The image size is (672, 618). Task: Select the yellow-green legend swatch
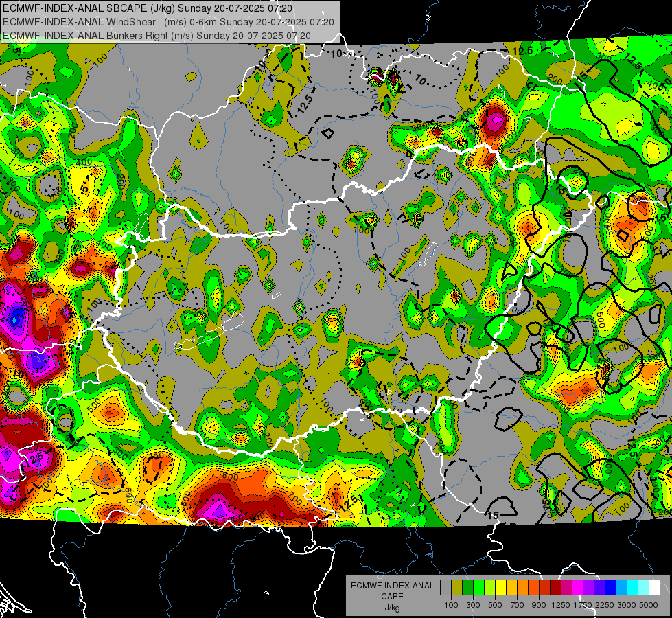point(490,588)
